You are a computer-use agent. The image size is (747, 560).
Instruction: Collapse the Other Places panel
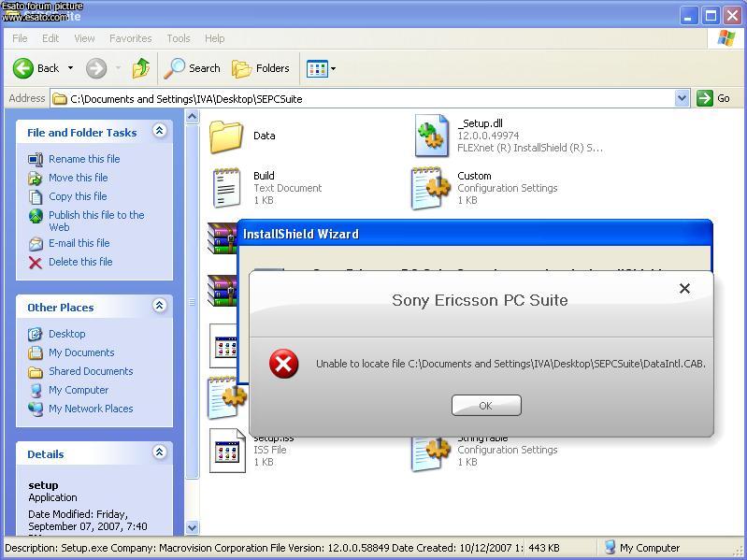160,305
